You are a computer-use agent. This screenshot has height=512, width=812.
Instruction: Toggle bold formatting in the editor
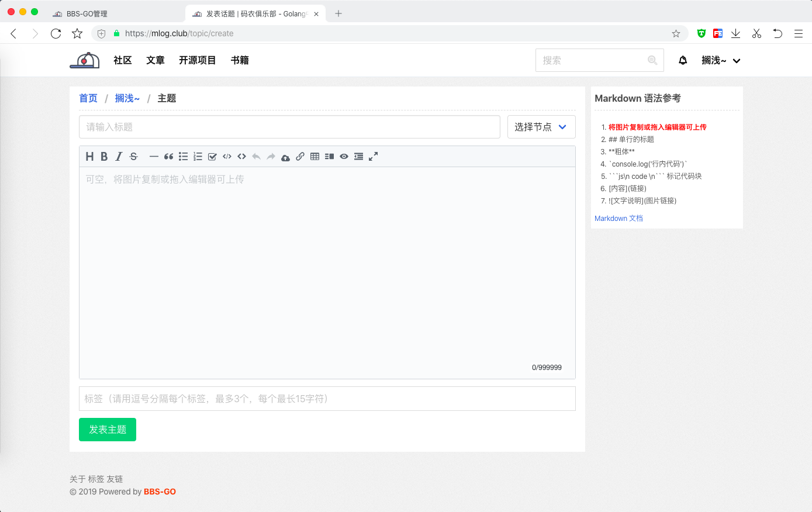104,156
